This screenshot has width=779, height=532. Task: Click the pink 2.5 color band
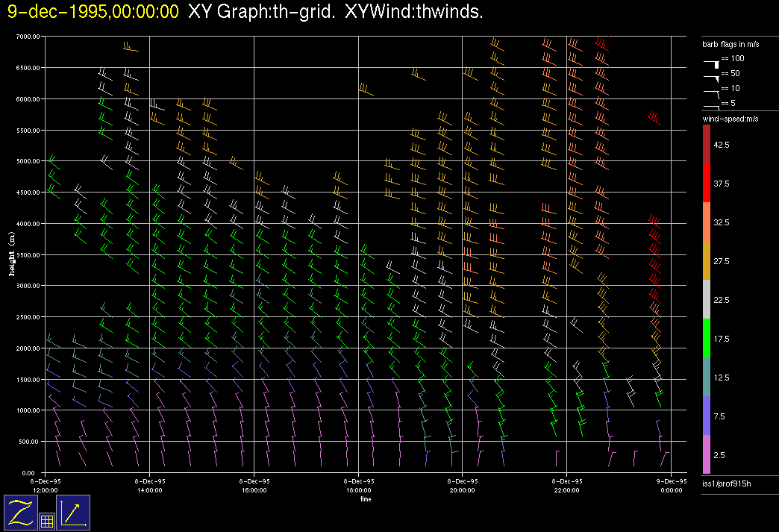point(707,454)
